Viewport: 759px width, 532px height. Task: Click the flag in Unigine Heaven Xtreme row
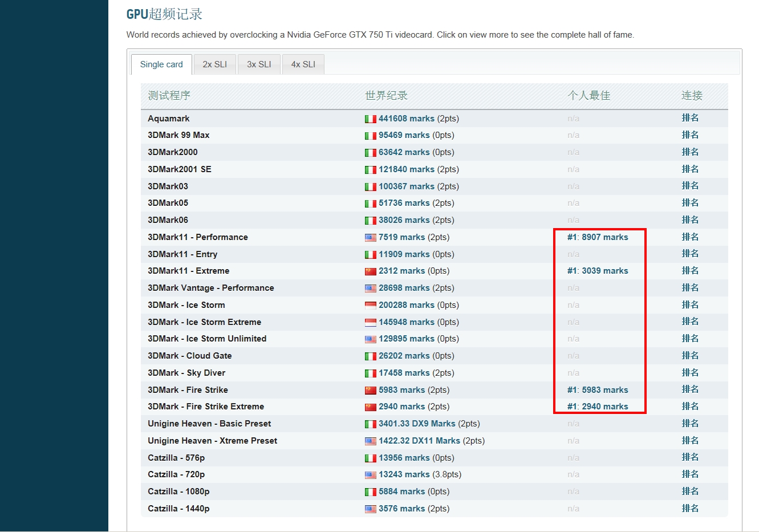(370, 441)
